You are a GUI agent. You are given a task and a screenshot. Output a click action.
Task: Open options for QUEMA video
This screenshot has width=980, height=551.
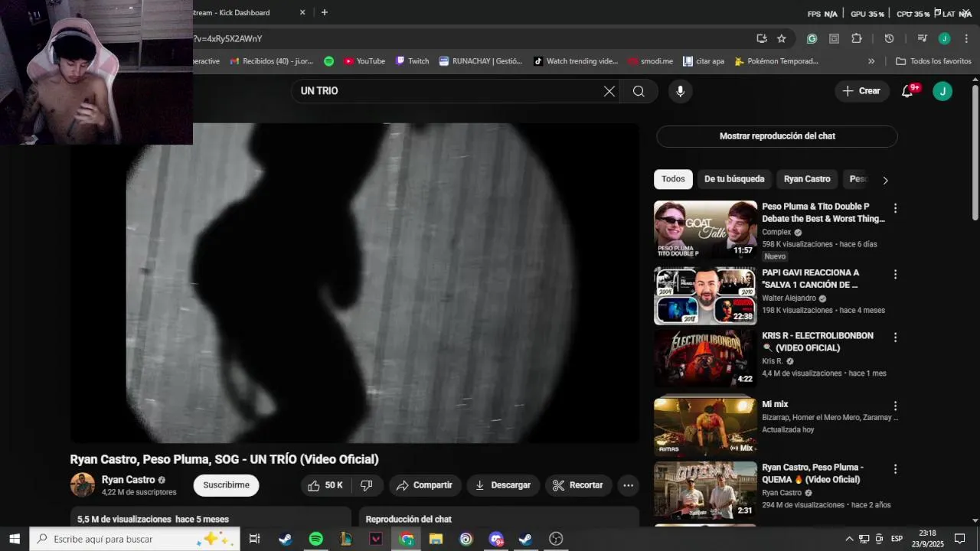point(895,469)
